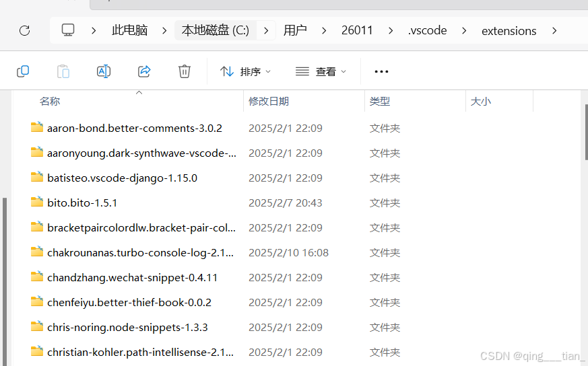The height and width of the screenshot is (366, 588).
Task: Click the file list vertical scrollbar thumb
Action: click(x=586, y=133)
